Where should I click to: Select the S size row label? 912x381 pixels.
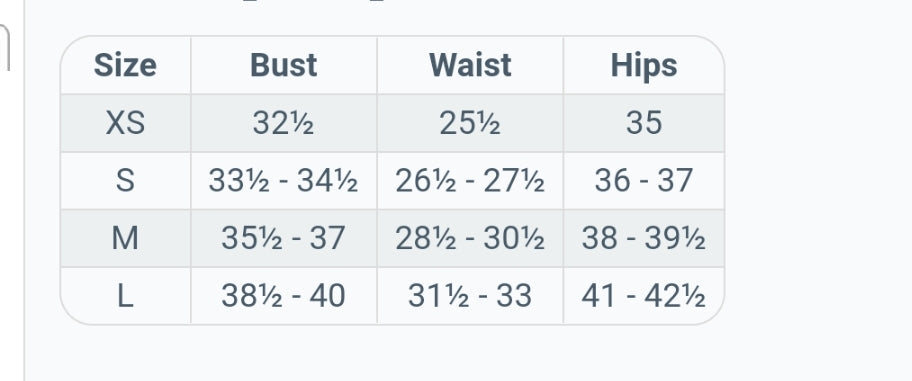point(125,180)
